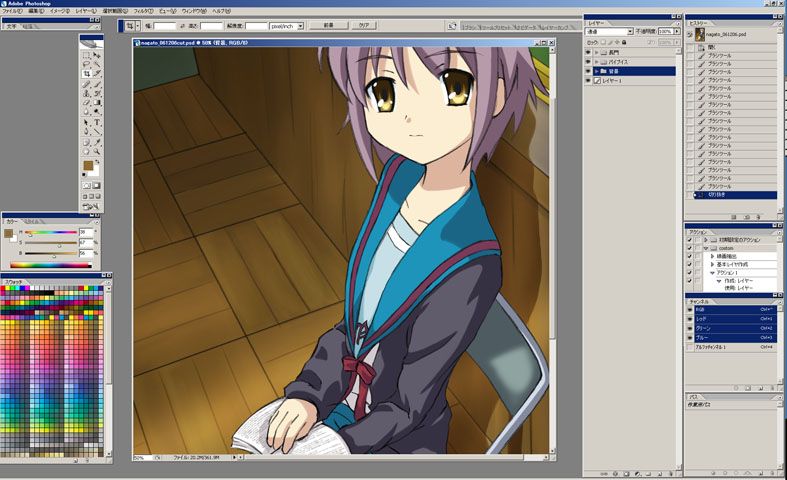Hide the バイブイス layer group
Viewport: 787px width, 480px height.
click(x=588, y=62)
